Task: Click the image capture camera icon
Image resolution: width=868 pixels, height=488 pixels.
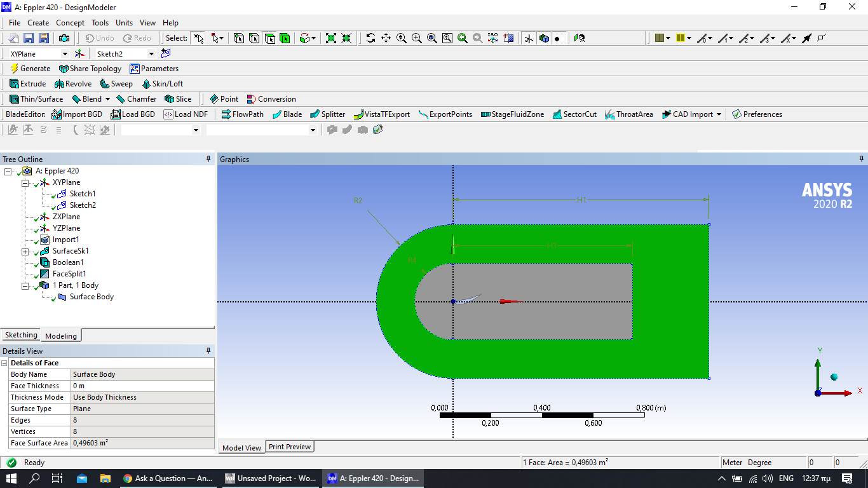Action: 64,38
